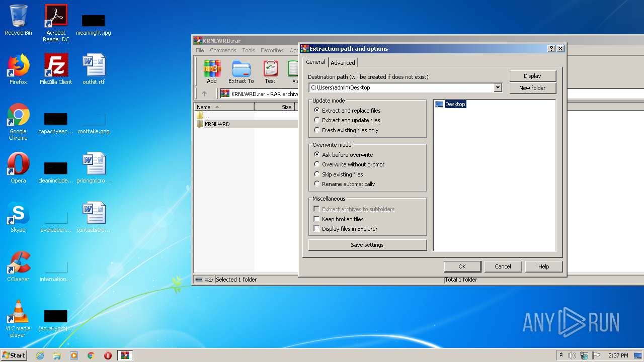Click the Action Center flag tray icon
Image resolution: width=644 pixels, height=362 pixels.
(x=597, y=355)
